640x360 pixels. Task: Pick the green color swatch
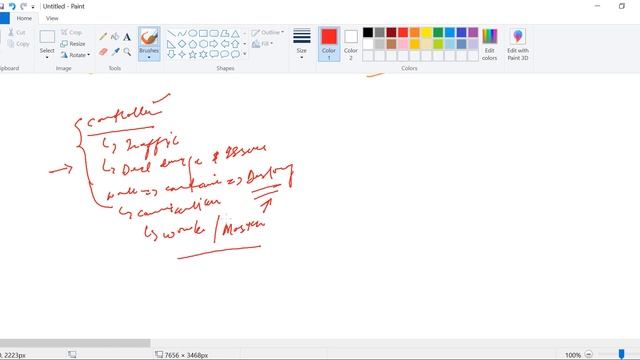pos(438,32)
